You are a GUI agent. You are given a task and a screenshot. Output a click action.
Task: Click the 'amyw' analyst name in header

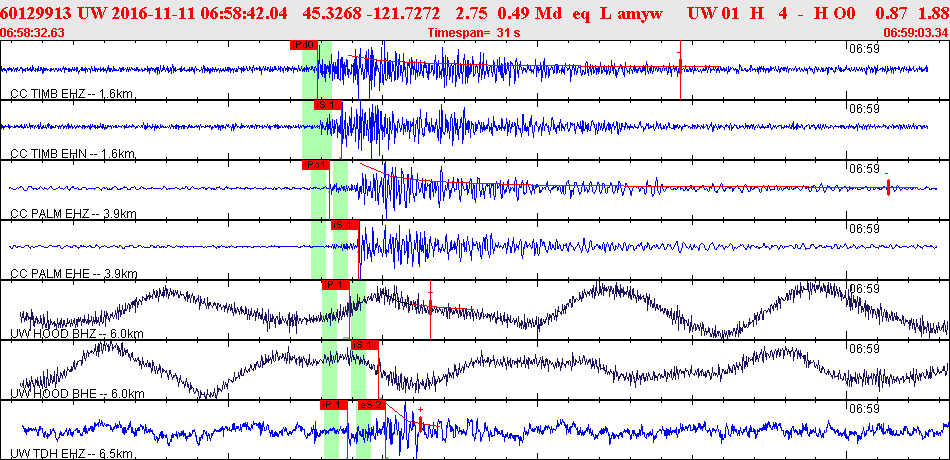pos(642,14)
